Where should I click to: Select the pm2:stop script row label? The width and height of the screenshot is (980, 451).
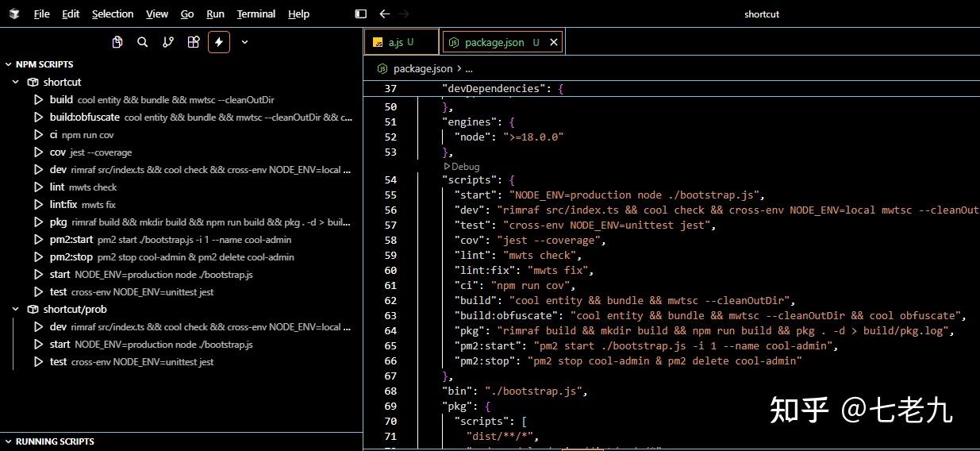point(71,257)
